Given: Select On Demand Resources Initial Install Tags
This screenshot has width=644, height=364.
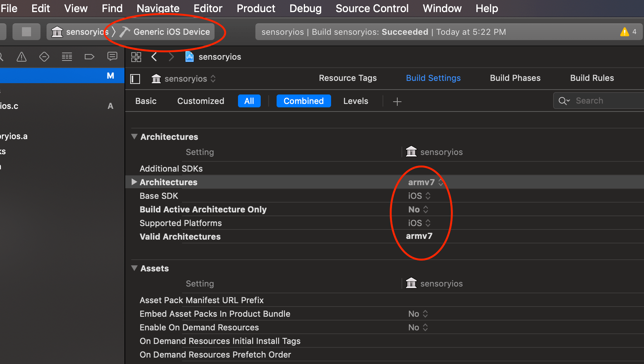Looking at the screenshot, I should pos(384,341).
